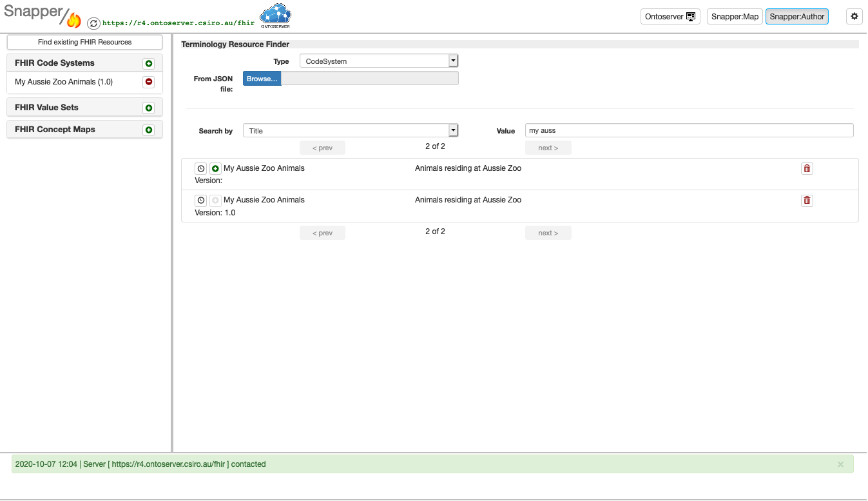This screenshot has height=501, width=868.
Task: Click the Value search field containing 'my auss'
Action: coord(690,130)
